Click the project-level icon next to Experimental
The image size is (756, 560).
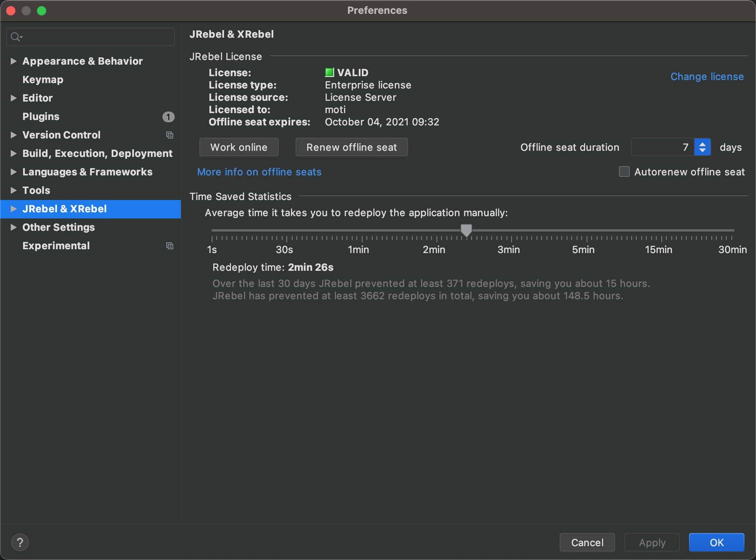click(169, 246)
